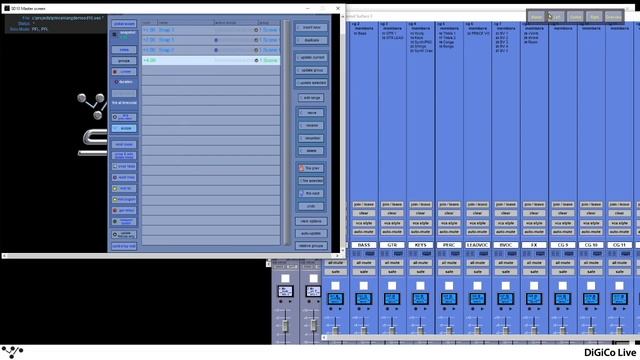Screen dimensions: 640x360
Task: Click the first grey master strip LCD display
Action: click(x=285, y=291)
